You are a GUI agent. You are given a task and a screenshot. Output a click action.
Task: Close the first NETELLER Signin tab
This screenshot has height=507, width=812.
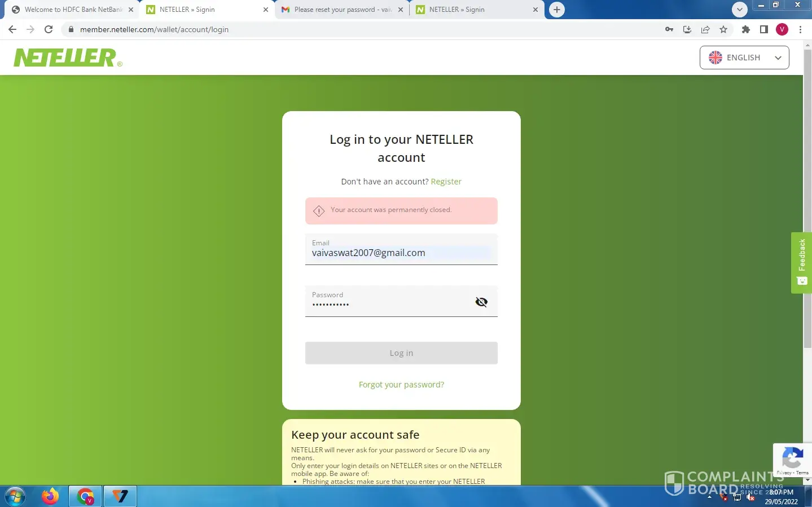point(266,10)
